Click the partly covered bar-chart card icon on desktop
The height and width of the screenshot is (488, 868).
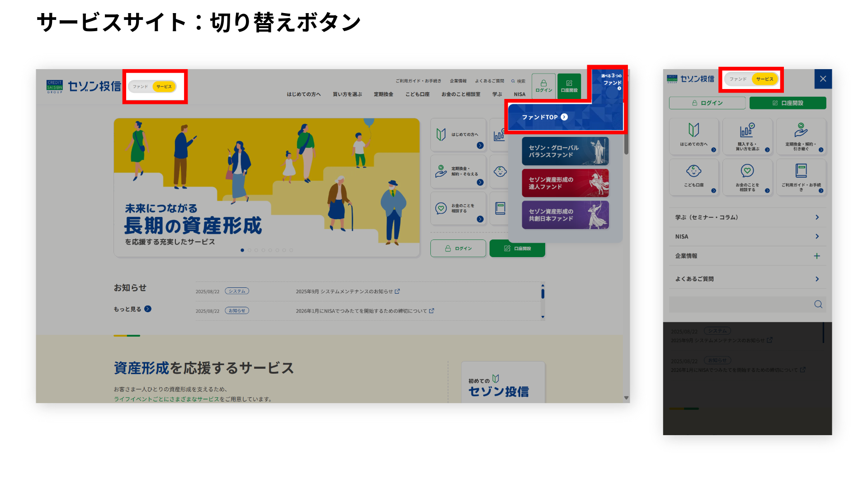(499, 135)
